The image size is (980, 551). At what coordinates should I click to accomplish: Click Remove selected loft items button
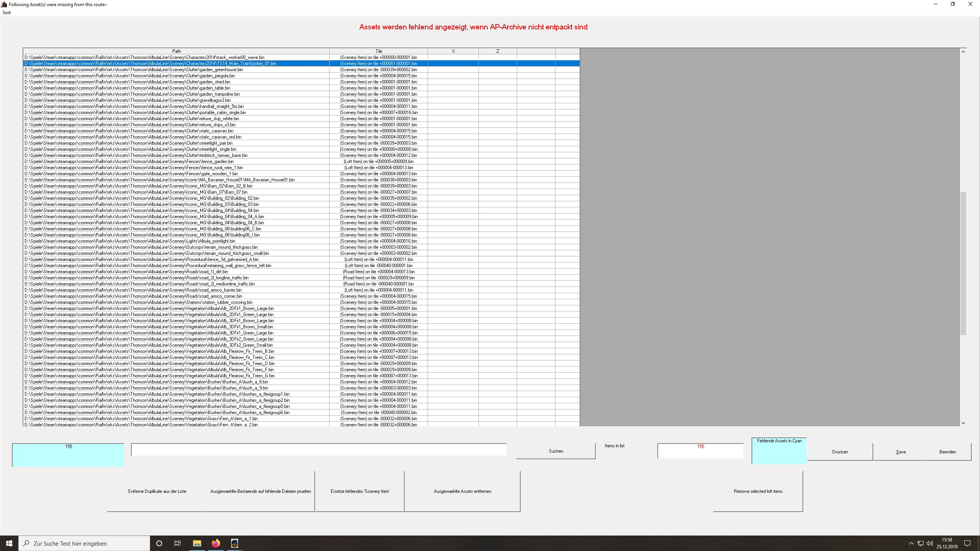[x=758, y=491]
